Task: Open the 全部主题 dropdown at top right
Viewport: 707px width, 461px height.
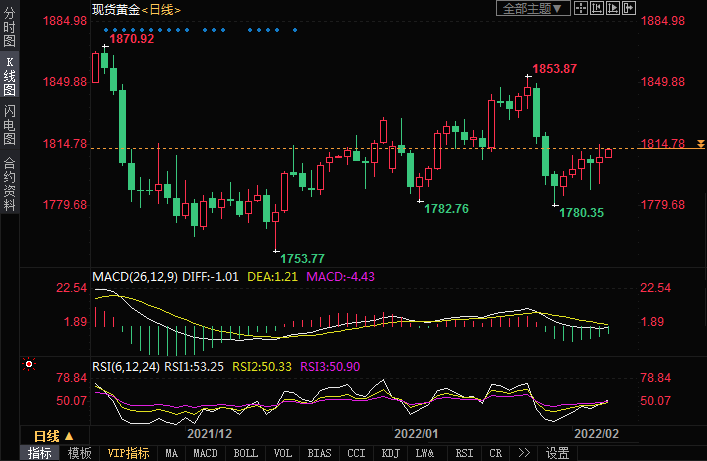Action: point(534,9)
